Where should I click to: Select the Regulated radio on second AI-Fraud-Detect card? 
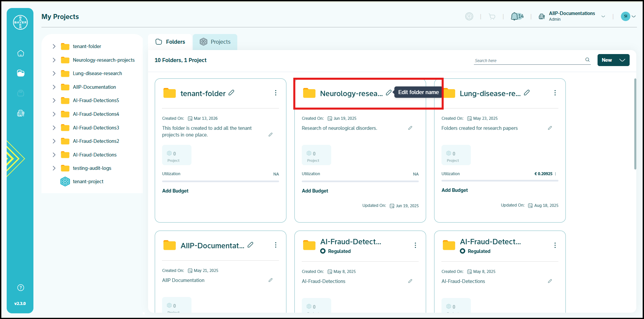463,251
